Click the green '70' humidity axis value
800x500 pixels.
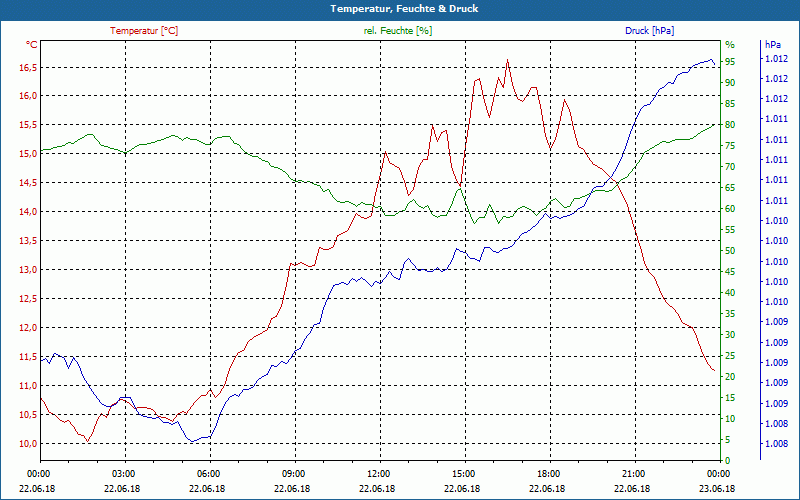click(730, 167)
